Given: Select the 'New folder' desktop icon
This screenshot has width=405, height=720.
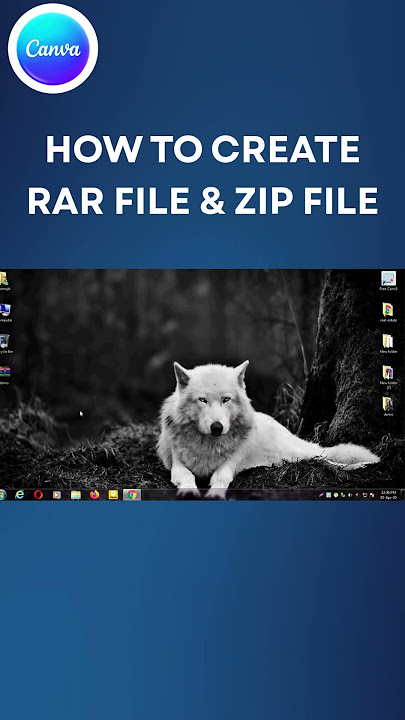Looking at the screenshot, I should point(388,343).
